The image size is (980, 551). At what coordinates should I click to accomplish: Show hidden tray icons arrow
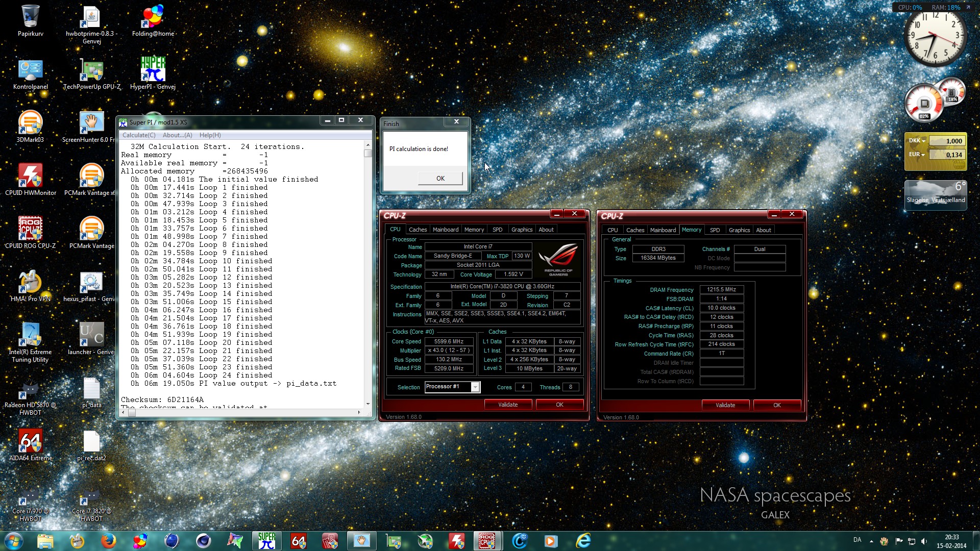(871, 541)
